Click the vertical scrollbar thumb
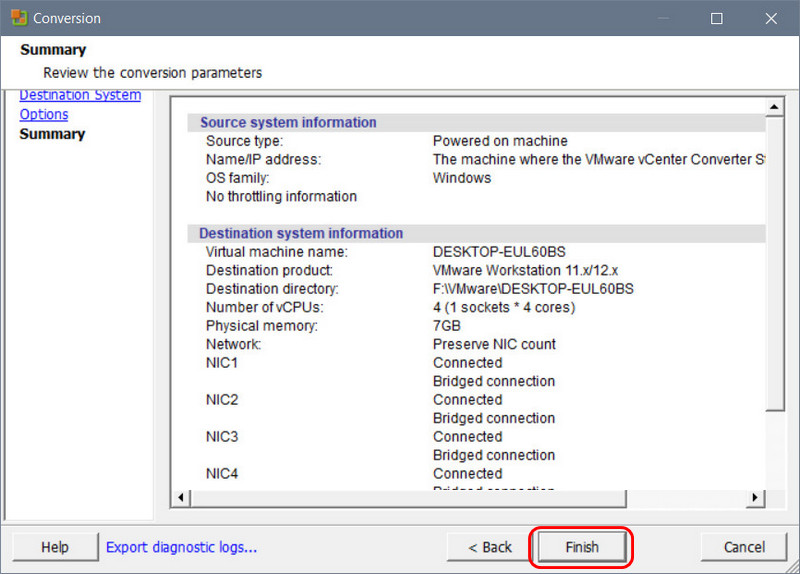Screen dimensions: 800x574 (x=774, y=263)
